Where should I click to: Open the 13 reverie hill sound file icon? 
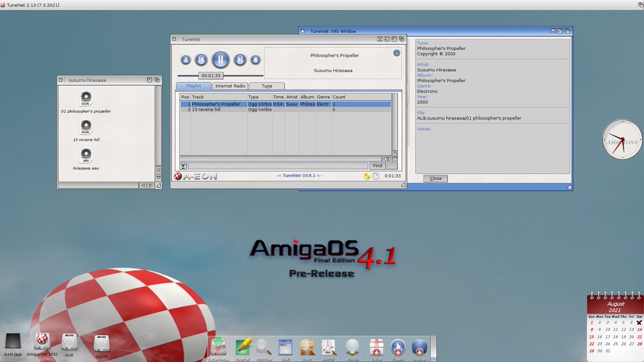coord(86,127)
